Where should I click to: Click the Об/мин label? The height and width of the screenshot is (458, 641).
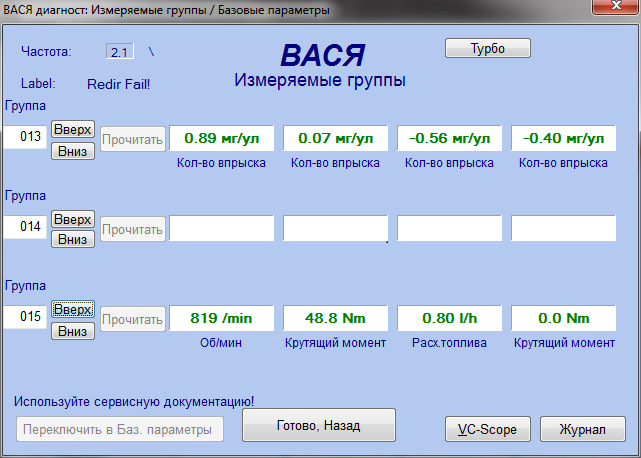[x=221, y=342]
